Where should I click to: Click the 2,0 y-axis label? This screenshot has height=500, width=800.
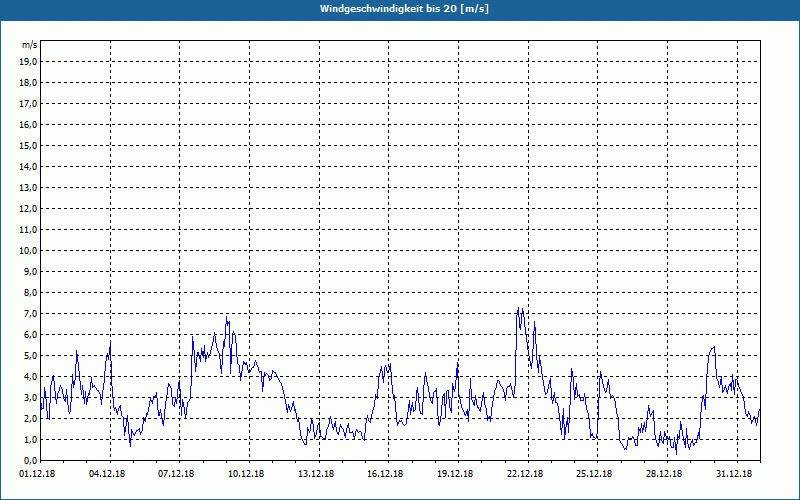30,418
